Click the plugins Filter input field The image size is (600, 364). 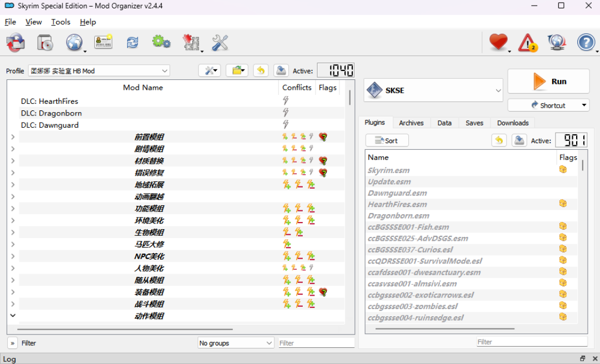point(532,342)
